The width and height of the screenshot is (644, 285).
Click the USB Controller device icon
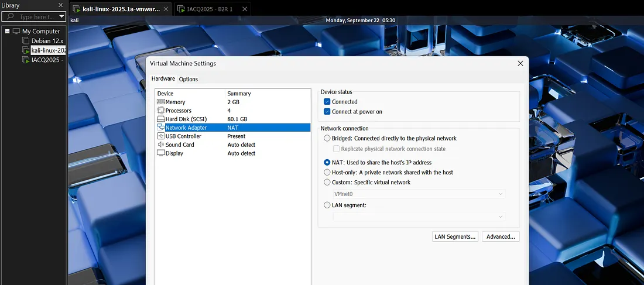coord(161,136)
